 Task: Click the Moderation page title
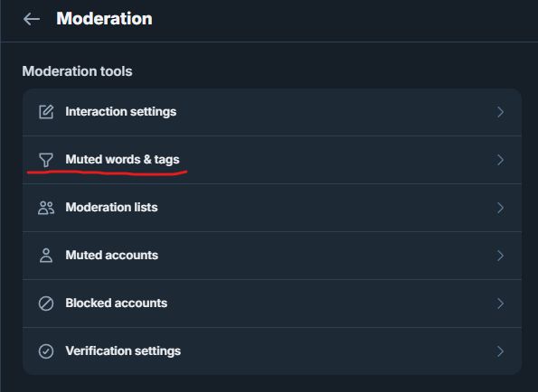tap(104, 18)
